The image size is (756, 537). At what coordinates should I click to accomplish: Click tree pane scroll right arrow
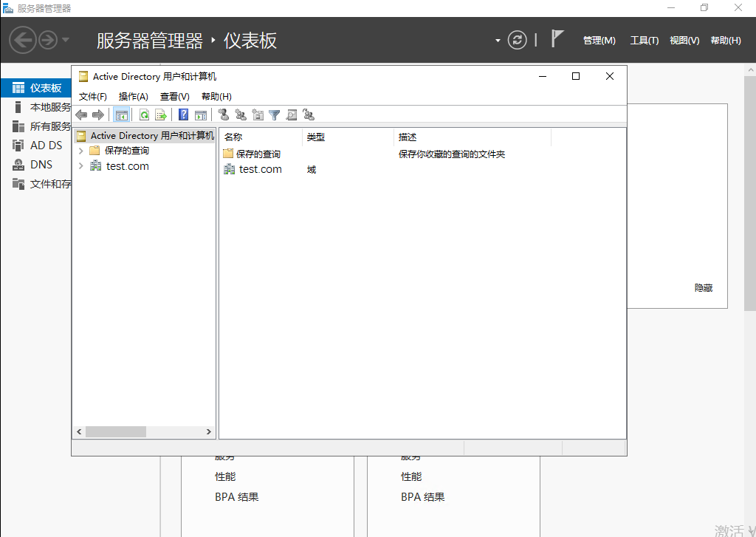(209, 432)
